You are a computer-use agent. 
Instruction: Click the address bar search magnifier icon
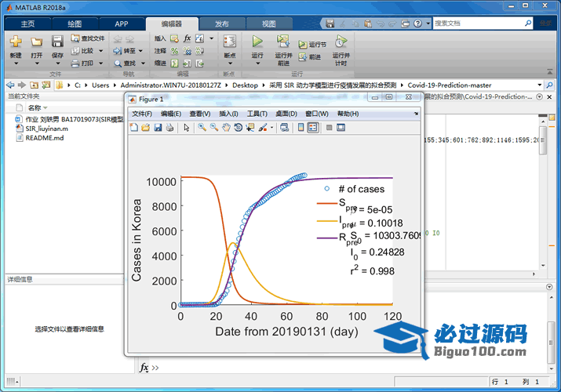[x=549, y=85]
